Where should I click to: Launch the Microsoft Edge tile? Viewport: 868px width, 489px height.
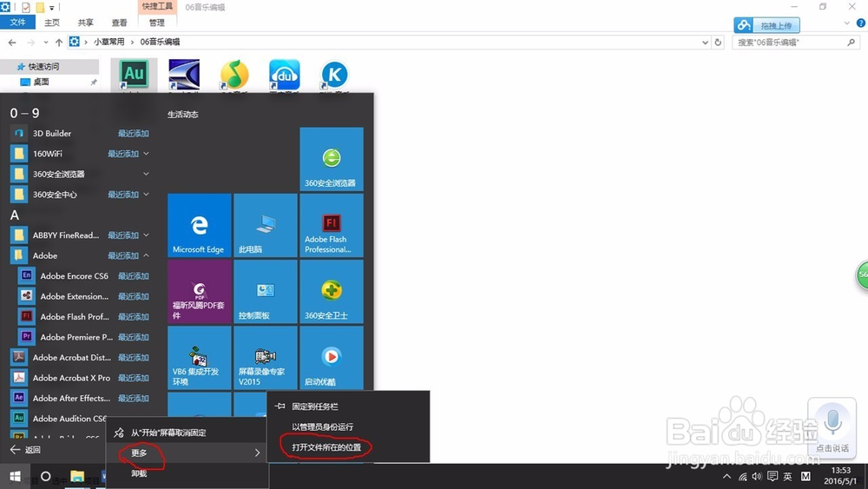click(200, 226)
